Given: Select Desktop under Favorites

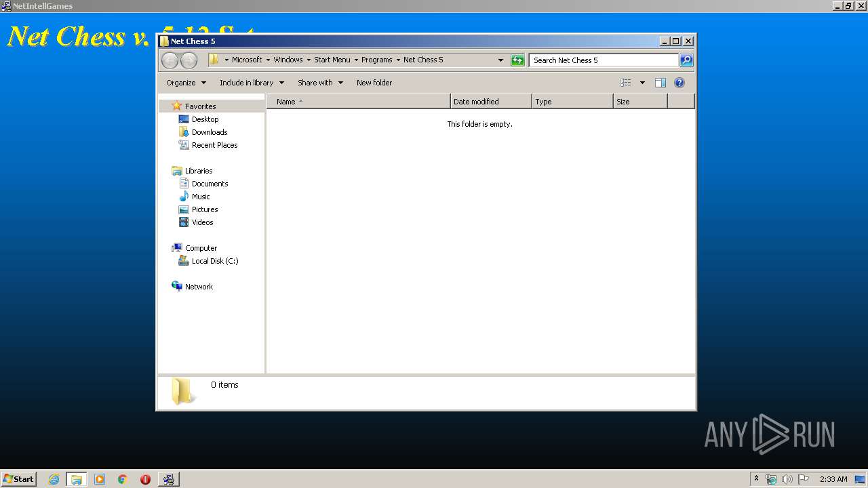Looking at the screenshot, I should coord(205,119).
